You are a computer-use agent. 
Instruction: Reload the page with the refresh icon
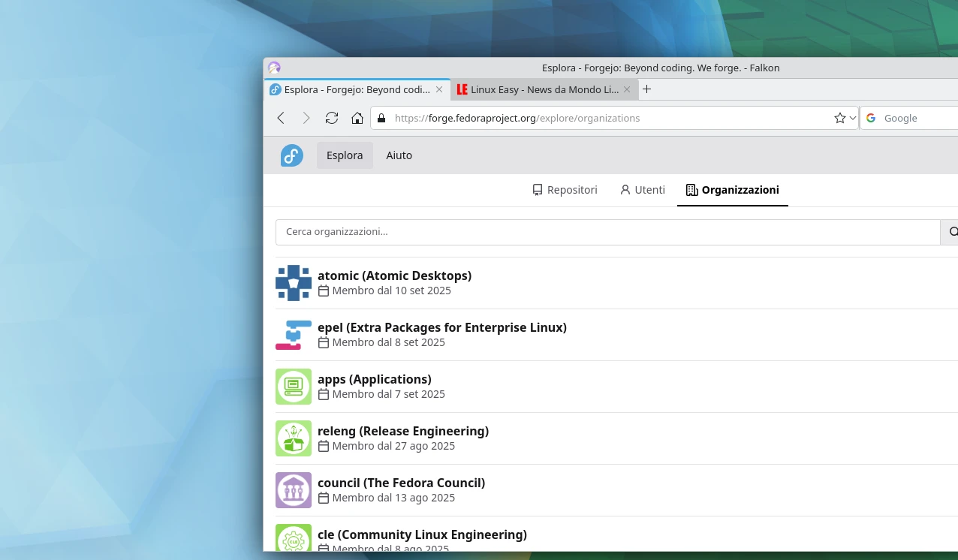332,118
